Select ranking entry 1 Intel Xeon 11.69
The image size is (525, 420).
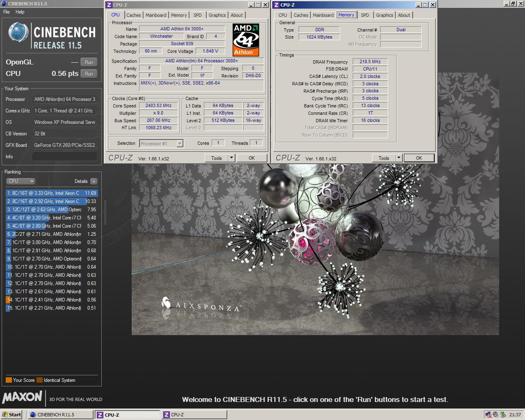click(x=52, y=193)
